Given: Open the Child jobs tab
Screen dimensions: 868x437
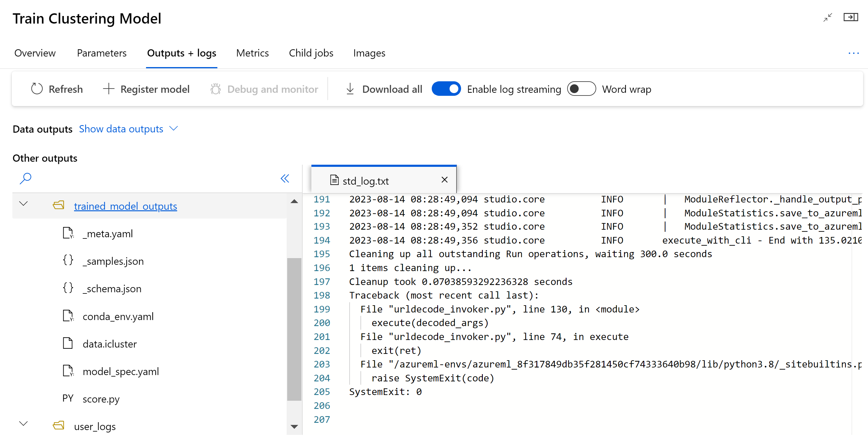Looking at the screenshot, I should pyautogui.click(x=311, y=53).
